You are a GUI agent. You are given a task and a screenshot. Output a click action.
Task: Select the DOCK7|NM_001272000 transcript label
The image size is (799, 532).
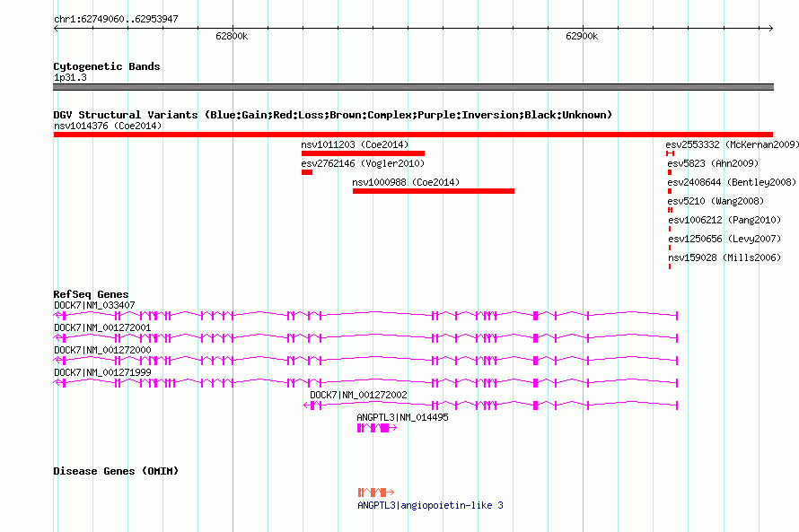pos(102,350)
